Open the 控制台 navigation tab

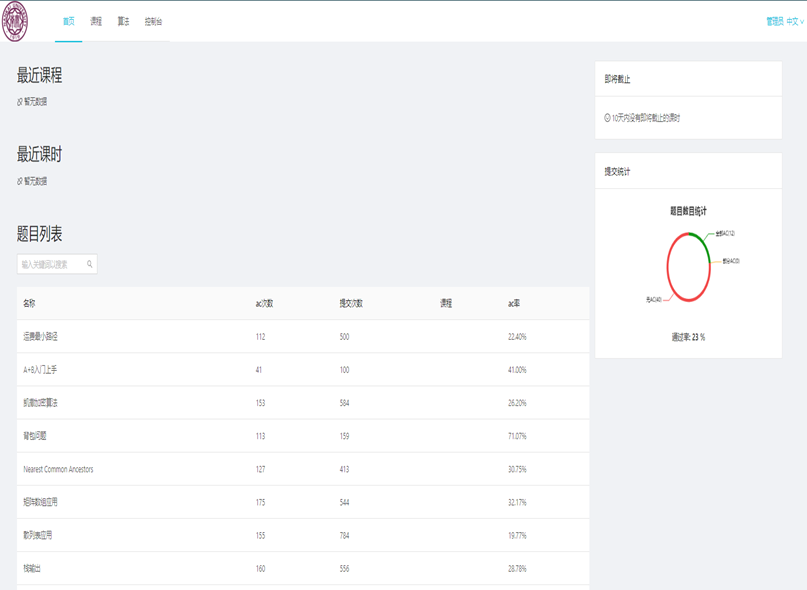(153, 21)
